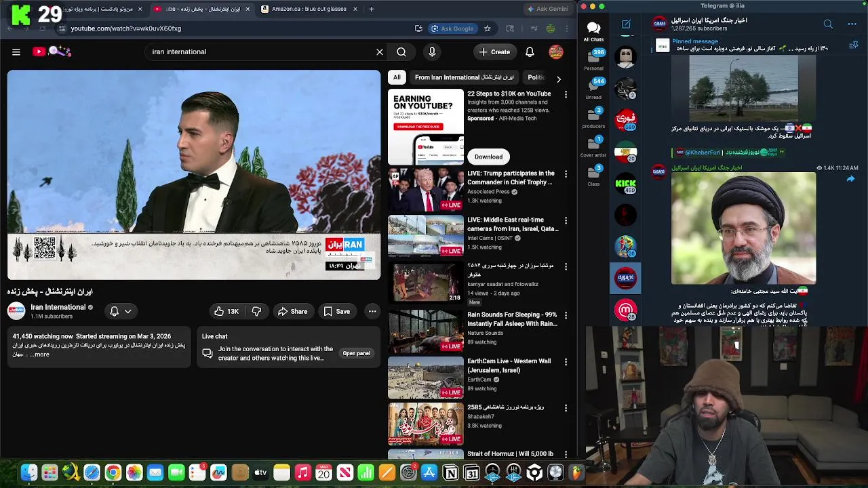This screenshot has height=488, width=868.
Task: Select the 'From Iran International' chip
Action: (x=465, y=77)
